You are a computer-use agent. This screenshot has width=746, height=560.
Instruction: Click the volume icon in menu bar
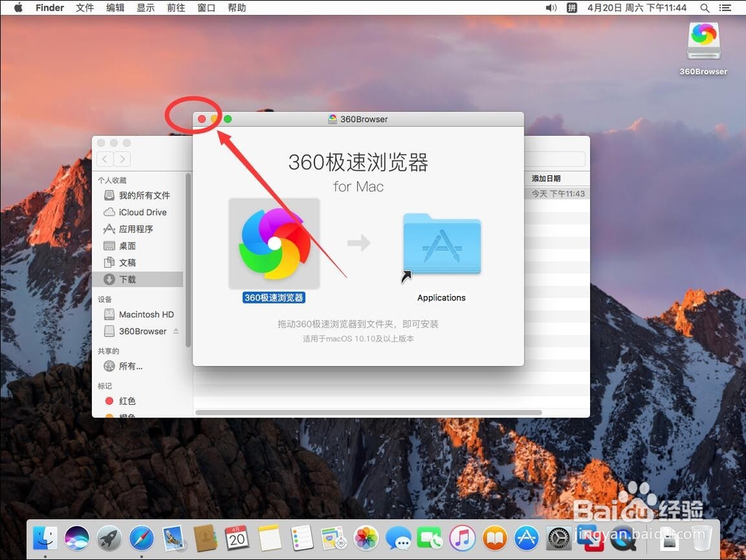[x=551, y=7]
